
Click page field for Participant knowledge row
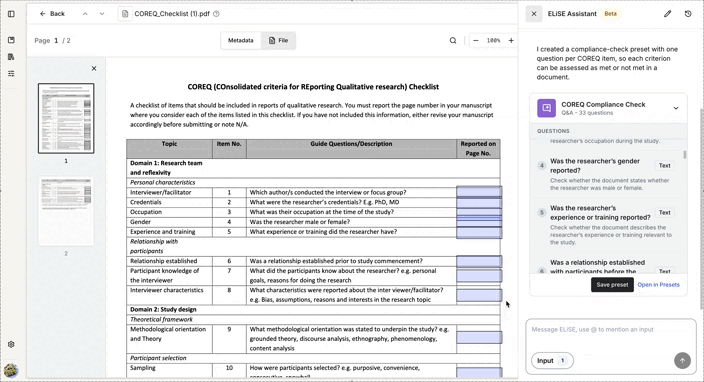[x=479, y=276]
